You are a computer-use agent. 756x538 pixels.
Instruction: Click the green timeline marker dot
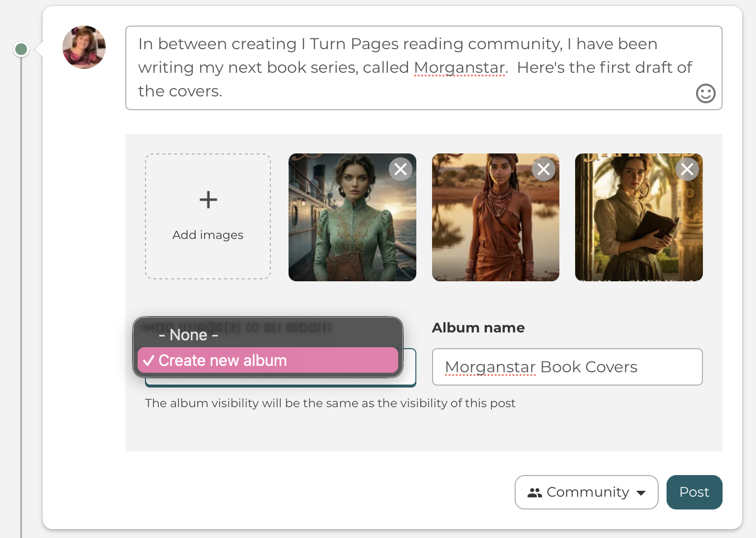coord(21,49)
